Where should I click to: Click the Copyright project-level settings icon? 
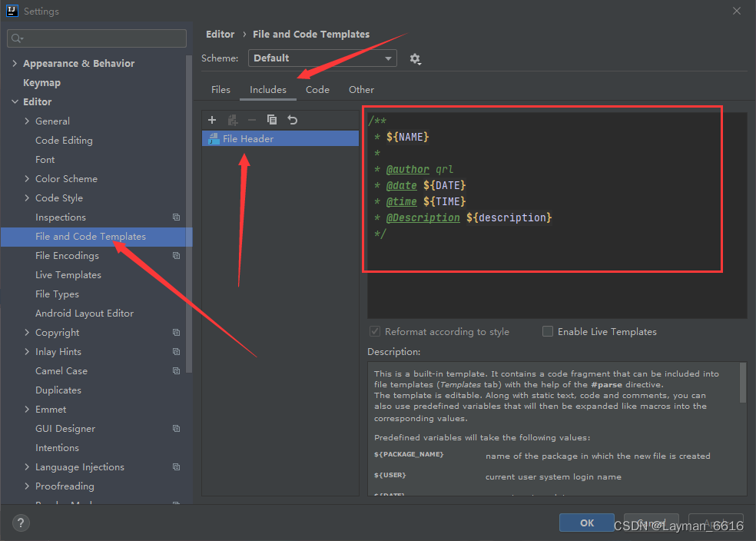pyautogui.click(x=177, y=333)
